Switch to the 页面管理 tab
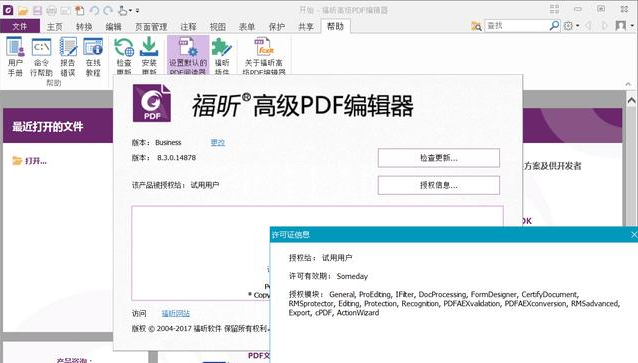The height and width of the screenshot is (363, 638). (x=151, y=27)
